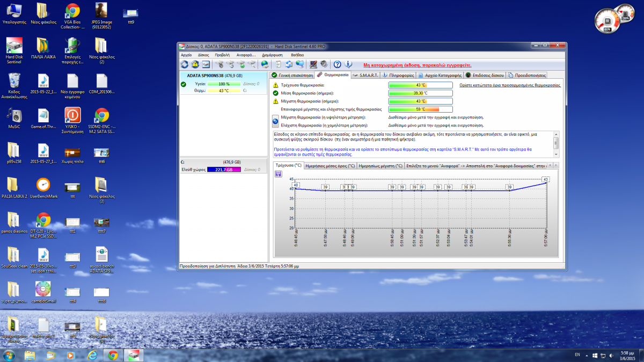This screenshot has width=644, height=362.
Task: Select the camelotSmall desktop icon
Action: 43,293
